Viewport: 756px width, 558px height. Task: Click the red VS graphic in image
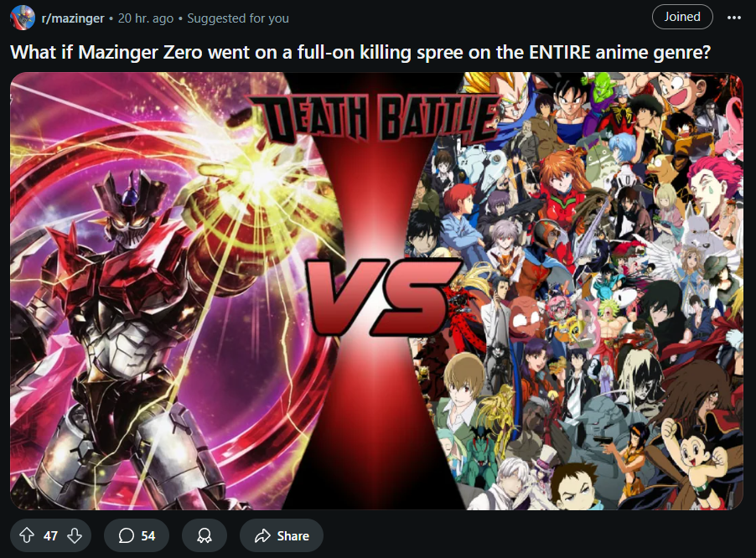point(381,296)
